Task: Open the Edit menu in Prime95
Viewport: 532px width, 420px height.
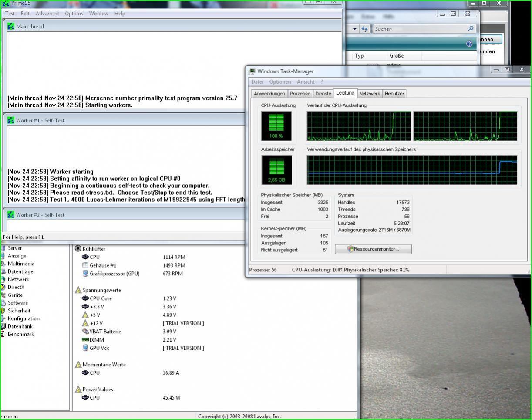Action: [x=25, y=14]
